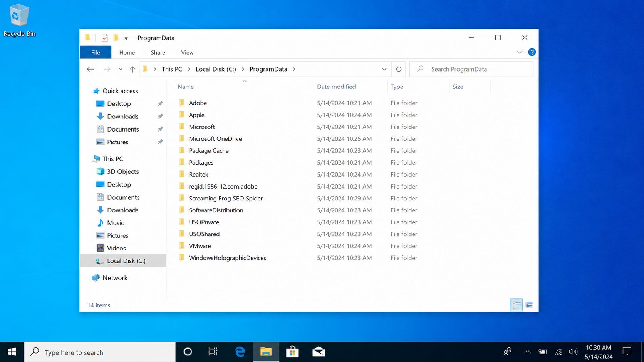Open Microsoft Store from taskbar
This screenshot has height=362, width=644.
292,352
